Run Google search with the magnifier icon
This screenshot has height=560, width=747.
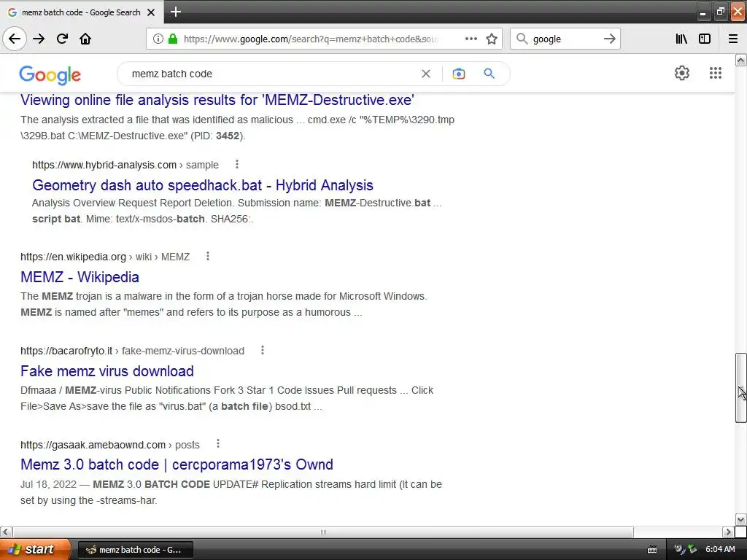point(489,74)
